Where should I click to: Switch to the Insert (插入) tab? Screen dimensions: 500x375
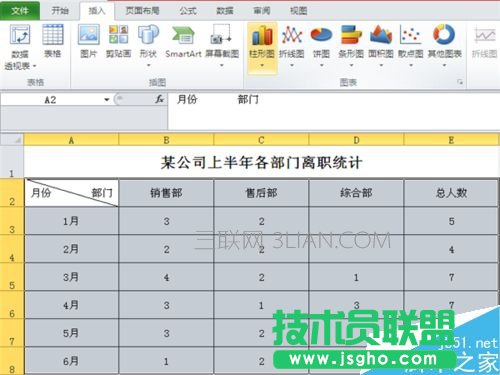[x=97, y=11]
